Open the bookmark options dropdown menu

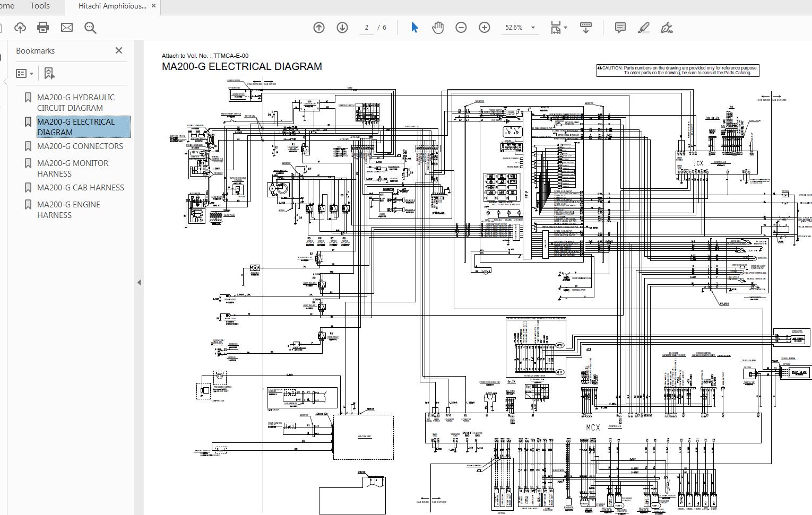[x=24, y=73]
